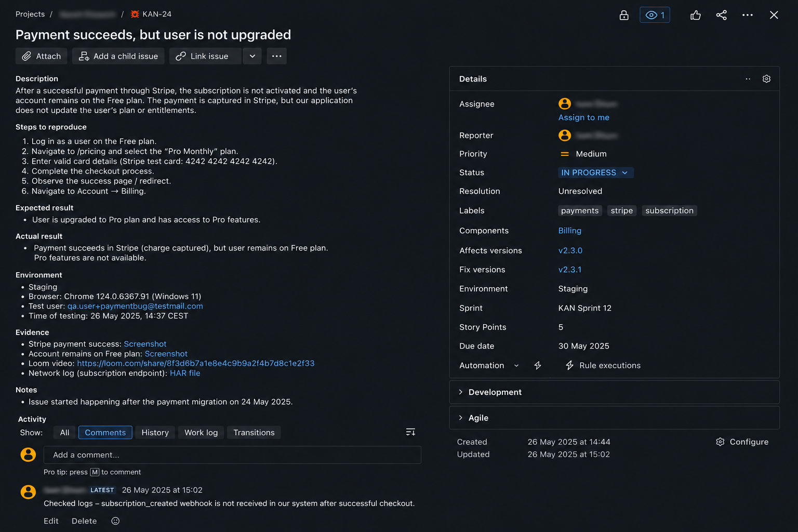Click the Staging environment value in Details
The image size is (798, 532).
coord(573,289)
